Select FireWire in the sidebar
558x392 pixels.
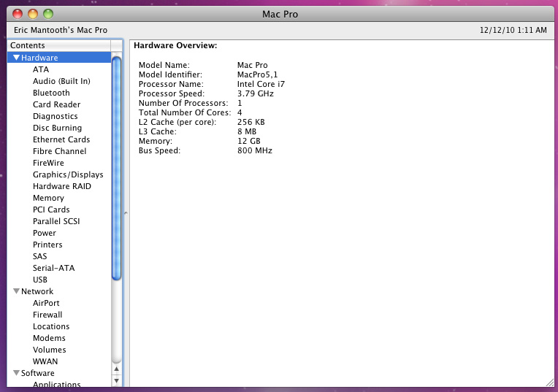48,163
